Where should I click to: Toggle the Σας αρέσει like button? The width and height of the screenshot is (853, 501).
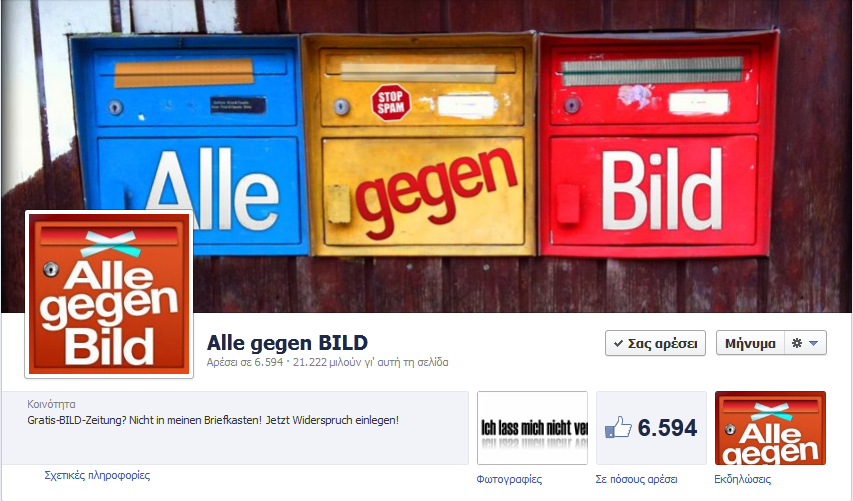click(655, 343)
